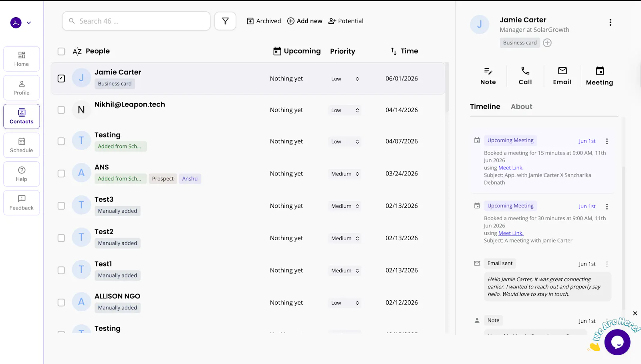Open the Test1 priority dropdown
This screenshot has width=641, height=364.
345,271
